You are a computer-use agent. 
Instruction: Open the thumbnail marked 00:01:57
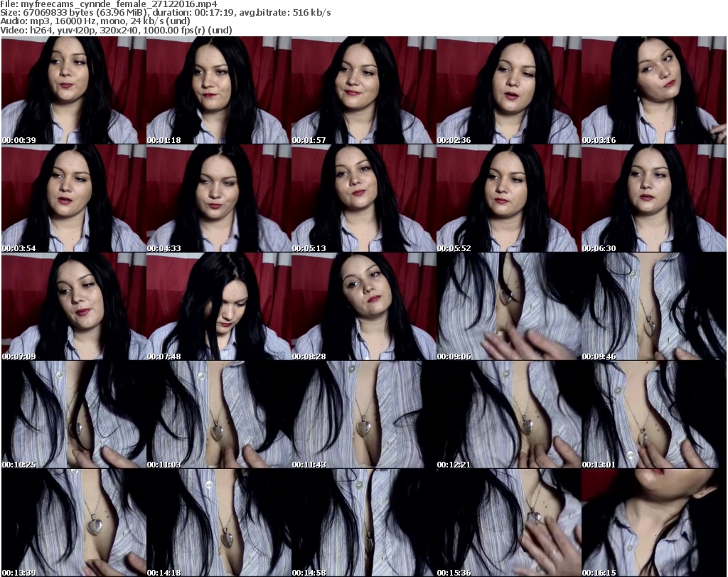coord(363,90)
